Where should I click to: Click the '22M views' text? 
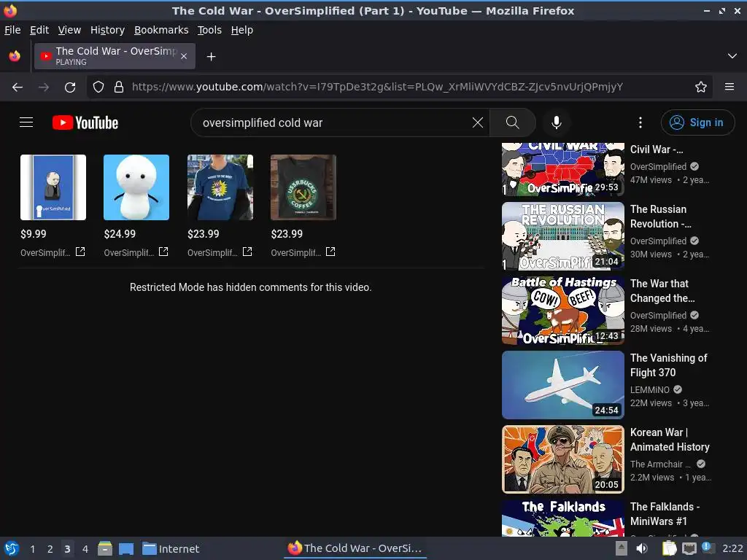651,402
